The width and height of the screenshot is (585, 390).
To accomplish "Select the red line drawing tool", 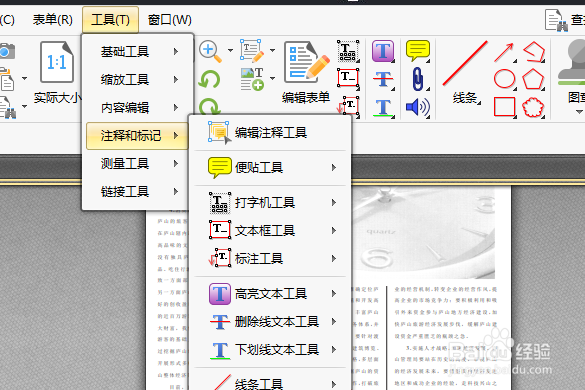I will 465,63.
